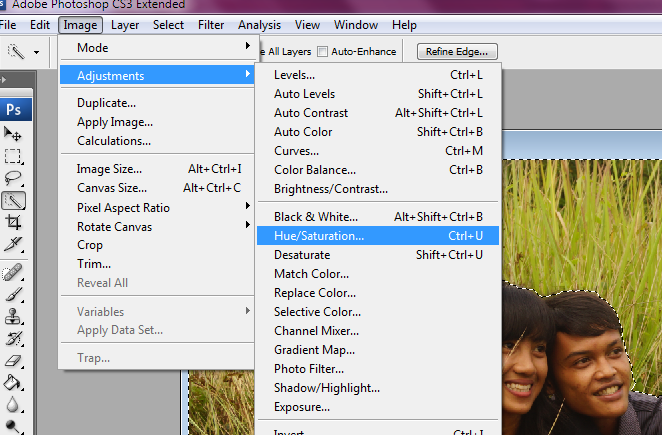Open Color Balance adjustment

[378, 170]
